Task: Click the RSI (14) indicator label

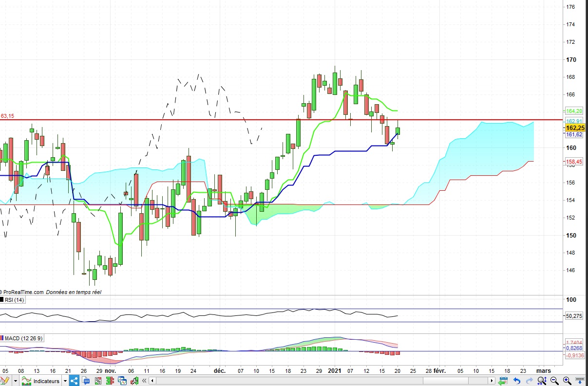Action: pyautogui.click(x=14, y=300)
